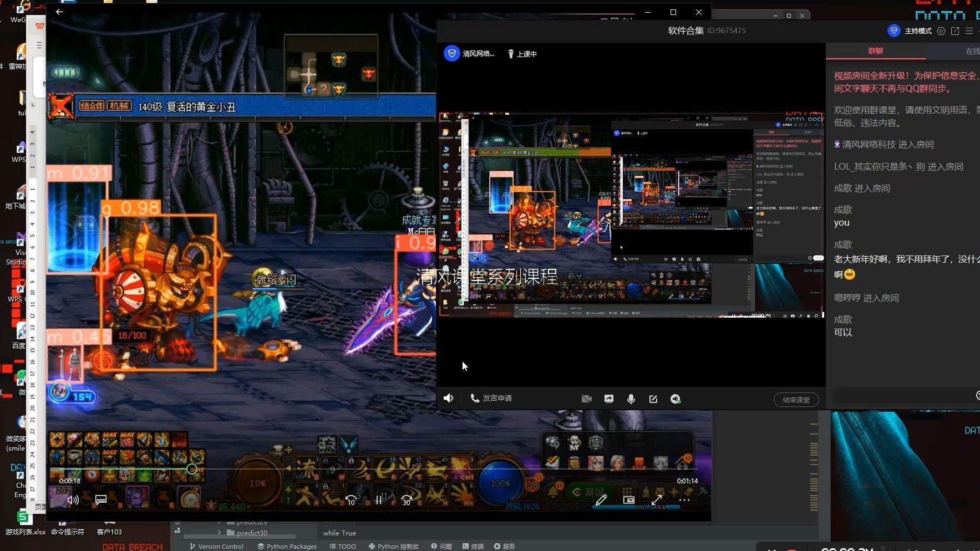Click the total duration 0:01:14 label

pos(687,481)
